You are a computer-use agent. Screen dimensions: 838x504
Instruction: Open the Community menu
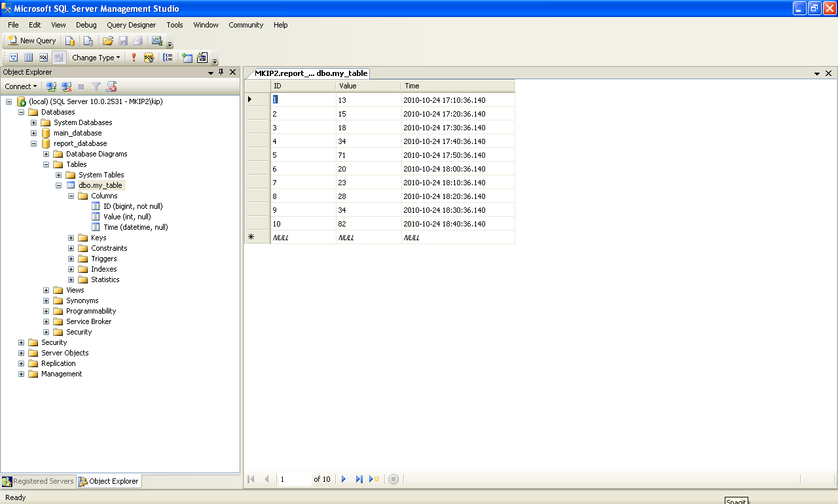click(x=246, y=25)
